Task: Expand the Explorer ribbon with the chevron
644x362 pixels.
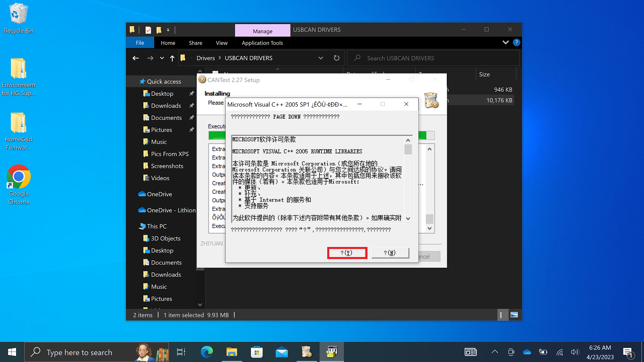Action: pyautogui.click(x=506, y=42)
